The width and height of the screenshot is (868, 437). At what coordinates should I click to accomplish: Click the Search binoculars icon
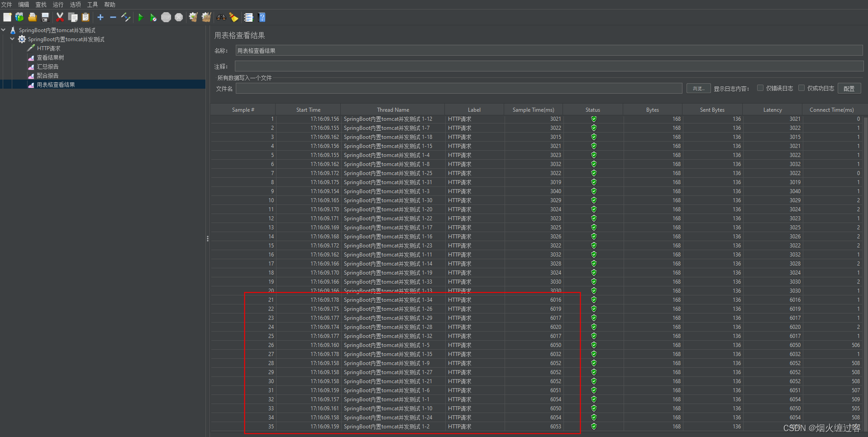click(x=221, y=17)
